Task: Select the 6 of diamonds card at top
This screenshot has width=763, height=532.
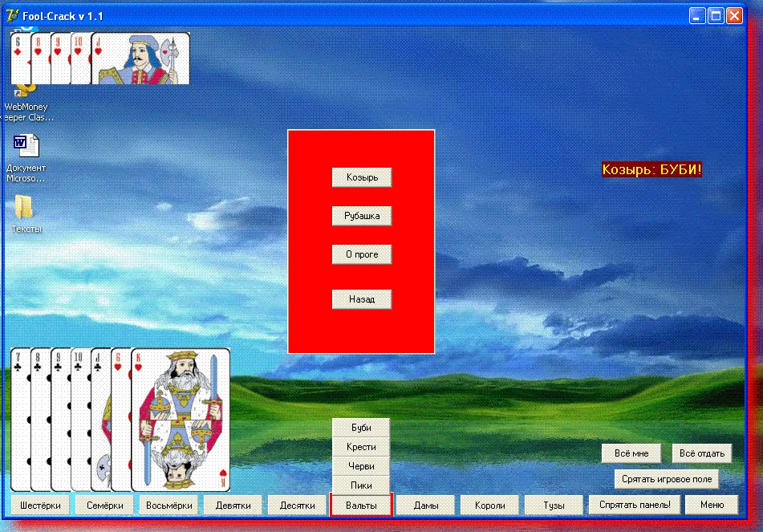Action: click(x=19, y=59)
